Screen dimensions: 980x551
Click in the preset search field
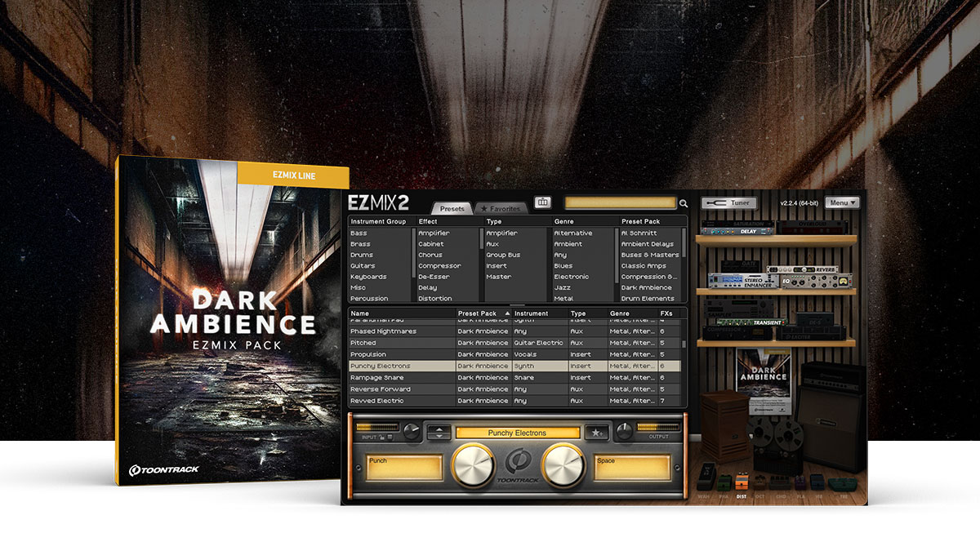[621, 202]
